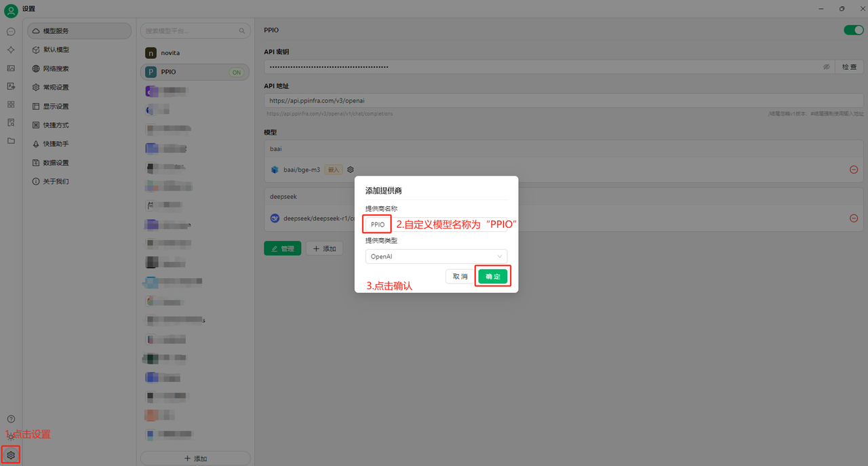Cancel the dialog with 取消
This screenshot has height=466, width=868.
click(460, 276)
